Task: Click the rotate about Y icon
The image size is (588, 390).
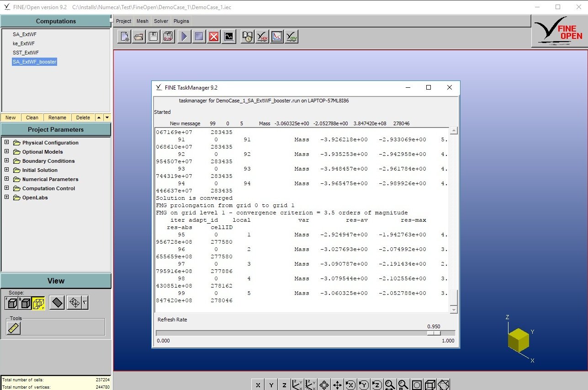Action: (x=364, y=385)
